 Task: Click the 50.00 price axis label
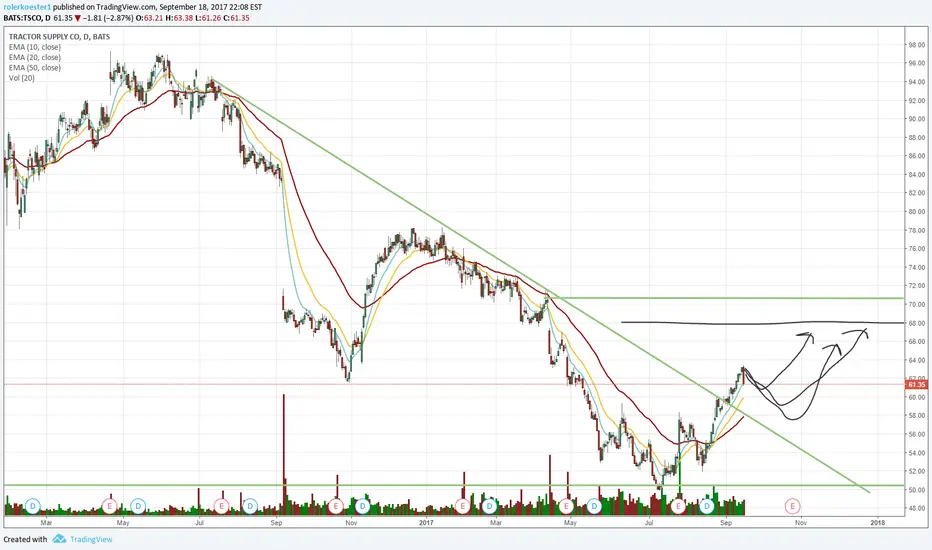[x=916, y=490]
